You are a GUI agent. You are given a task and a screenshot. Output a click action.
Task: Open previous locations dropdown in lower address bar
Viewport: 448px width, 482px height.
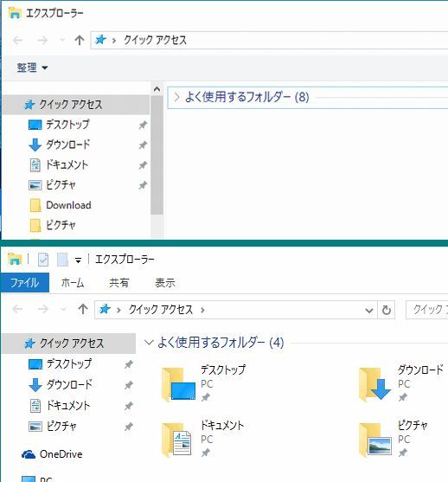[369, 310]
